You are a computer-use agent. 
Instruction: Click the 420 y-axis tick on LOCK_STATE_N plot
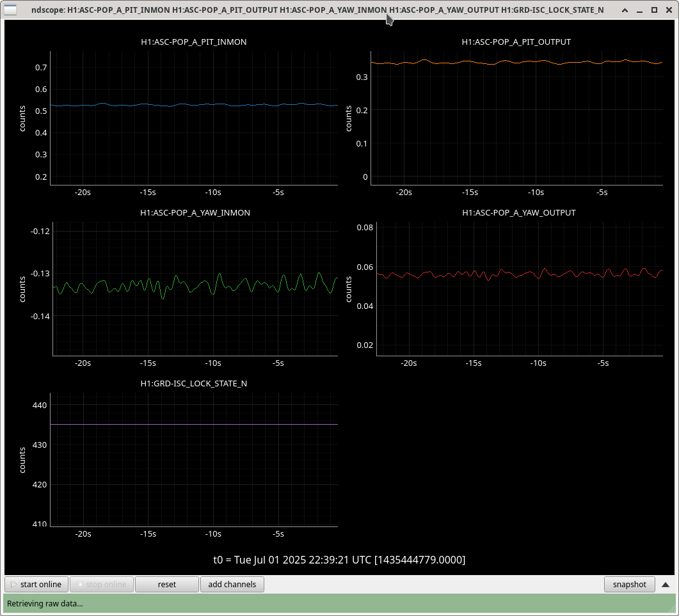coord(40,484)
